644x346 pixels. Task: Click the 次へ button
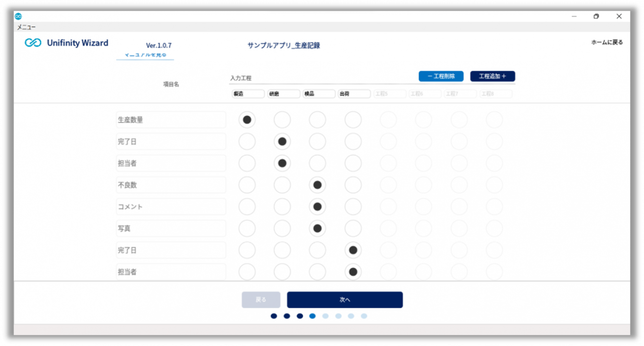pos(345,300)
